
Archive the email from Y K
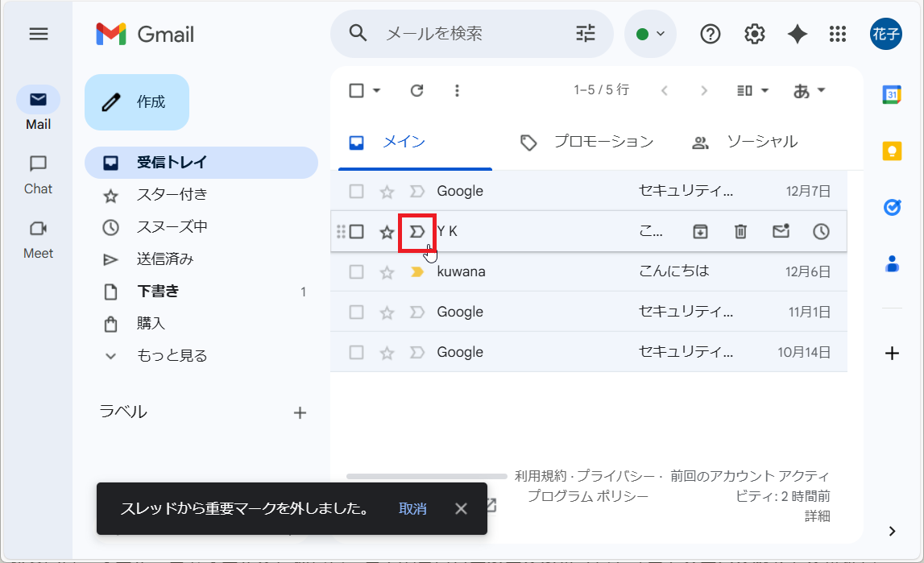(700, 231)
